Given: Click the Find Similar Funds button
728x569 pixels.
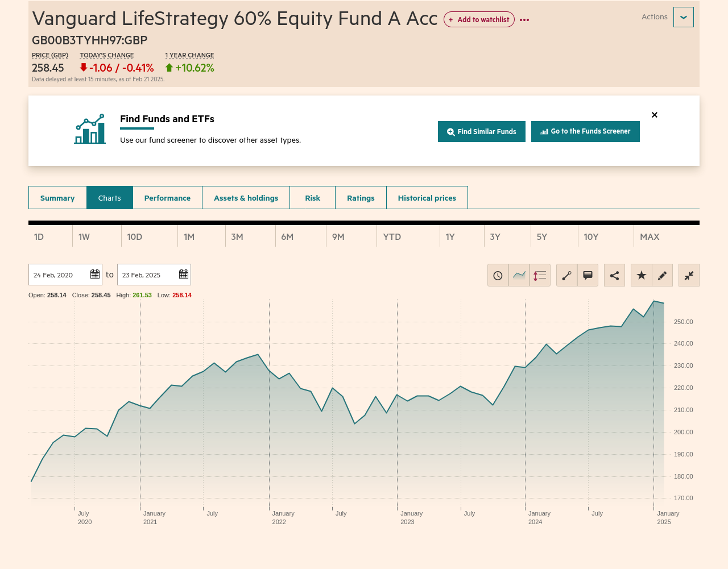Looking at the screenshot, I should [x=481, y=131].
